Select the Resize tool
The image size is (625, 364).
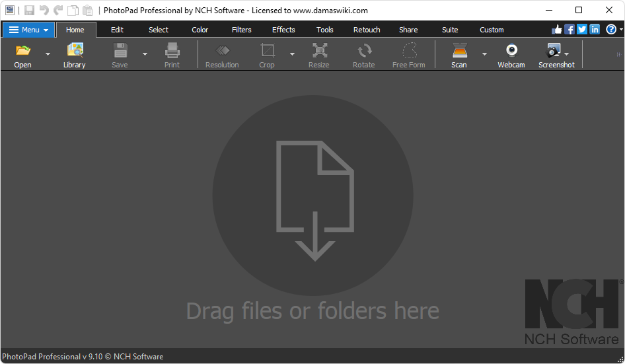[319, 55]
